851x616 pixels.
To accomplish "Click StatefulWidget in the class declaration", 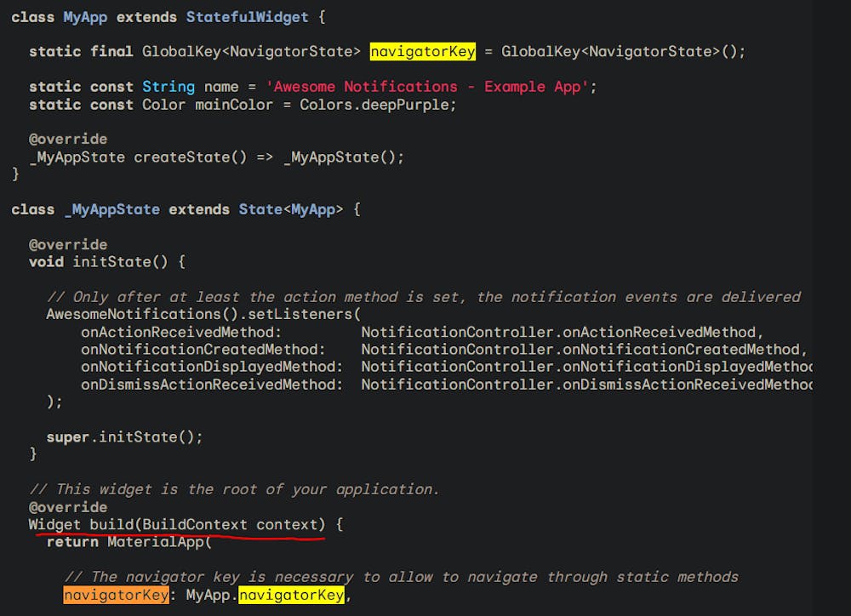I will (x=247, y=17).
